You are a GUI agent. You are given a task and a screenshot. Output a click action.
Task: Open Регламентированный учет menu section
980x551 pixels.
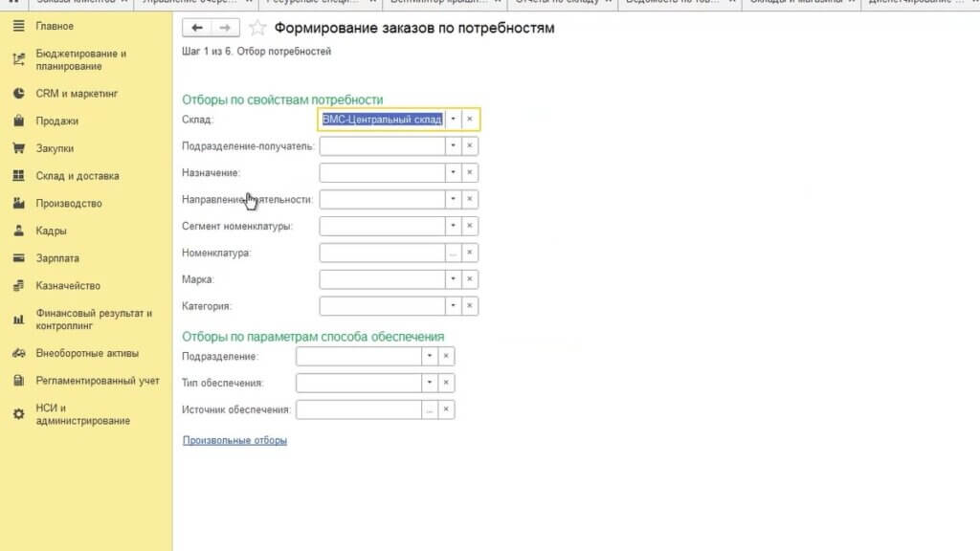click(x=97, y=381)
